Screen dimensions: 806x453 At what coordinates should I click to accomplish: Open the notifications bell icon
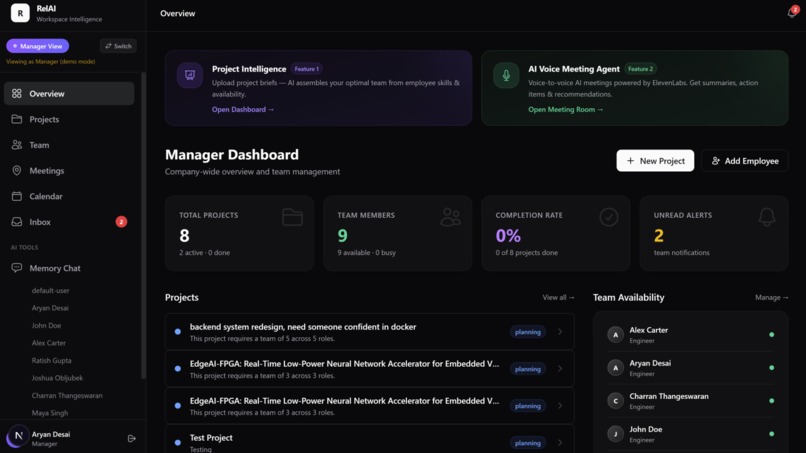coord(792,13)
